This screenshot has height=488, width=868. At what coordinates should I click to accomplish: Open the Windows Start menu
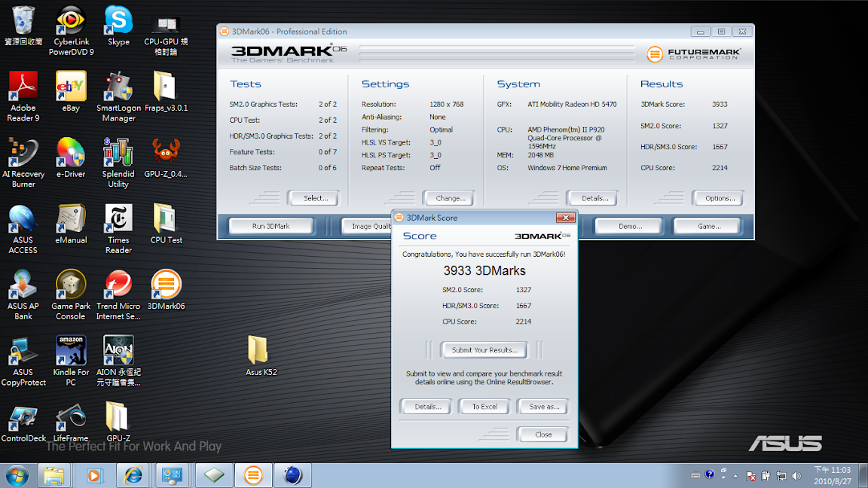[17, 476]
